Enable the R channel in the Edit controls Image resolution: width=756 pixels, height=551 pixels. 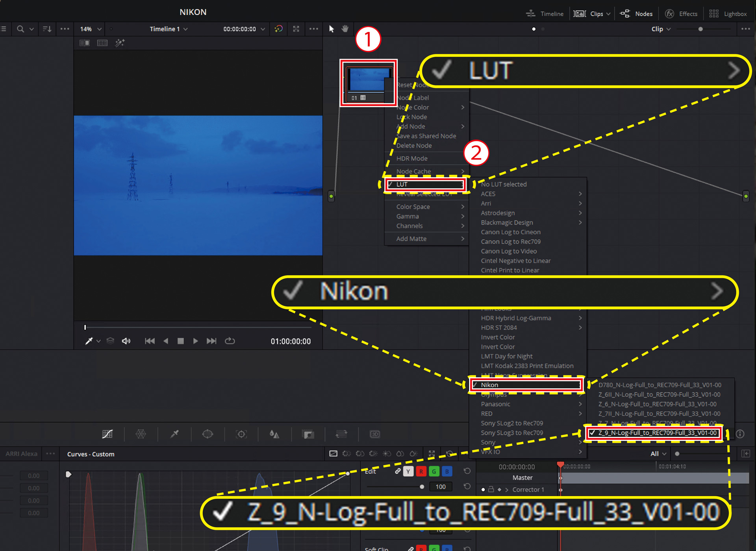tap(421, 471)
